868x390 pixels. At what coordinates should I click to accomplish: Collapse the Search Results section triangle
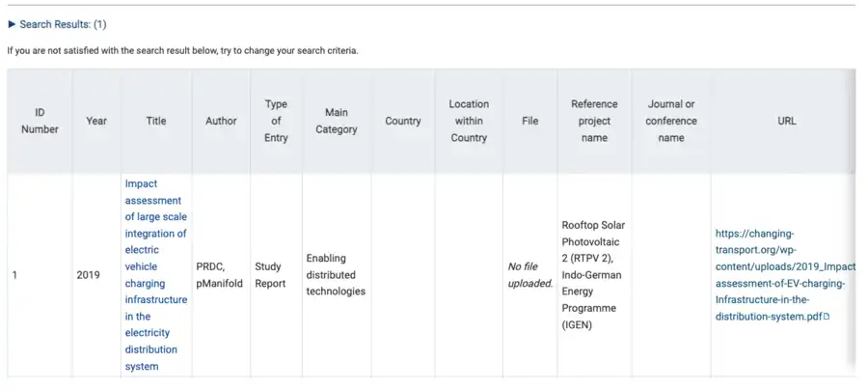(x=12, y=24)
